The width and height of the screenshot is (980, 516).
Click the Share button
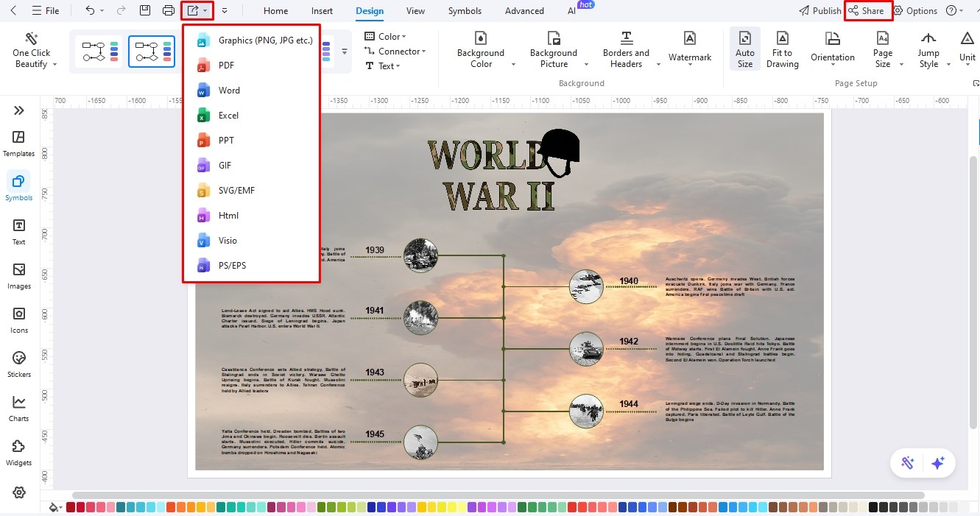click(x=866, y=10)
